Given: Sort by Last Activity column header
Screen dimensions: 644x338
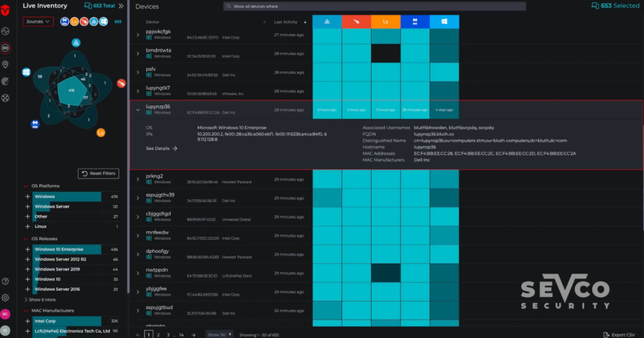Looking at the screenshot, I should coord(286,22).
